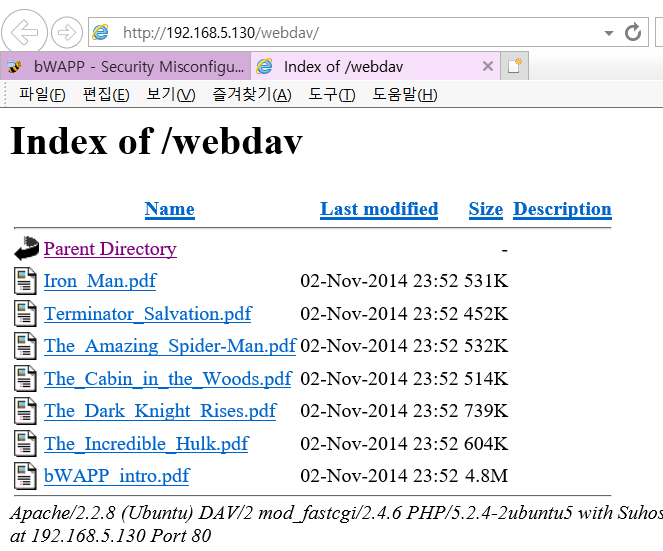Image resolution: width=663 pixels, height=551 pixels.
Task: Follow the Parent Directory link
Action: (110, 249)
